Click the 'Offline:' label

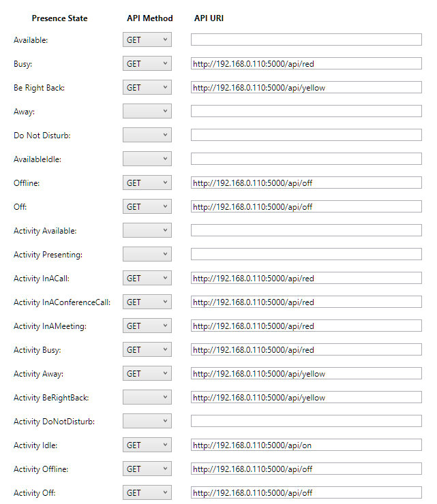point(27,183)
